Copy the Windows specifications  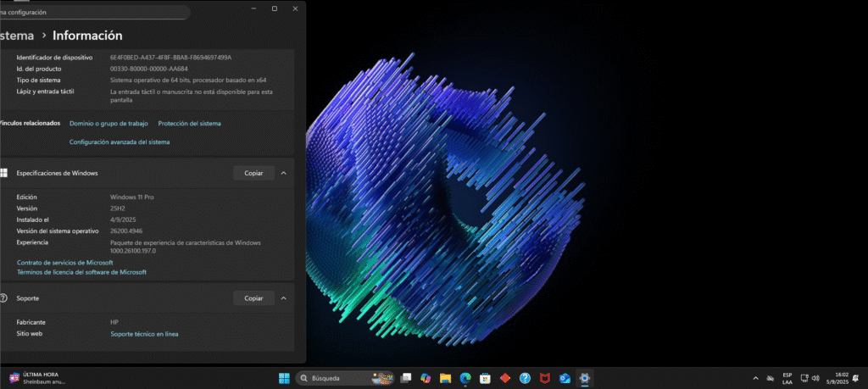[253, 173]
